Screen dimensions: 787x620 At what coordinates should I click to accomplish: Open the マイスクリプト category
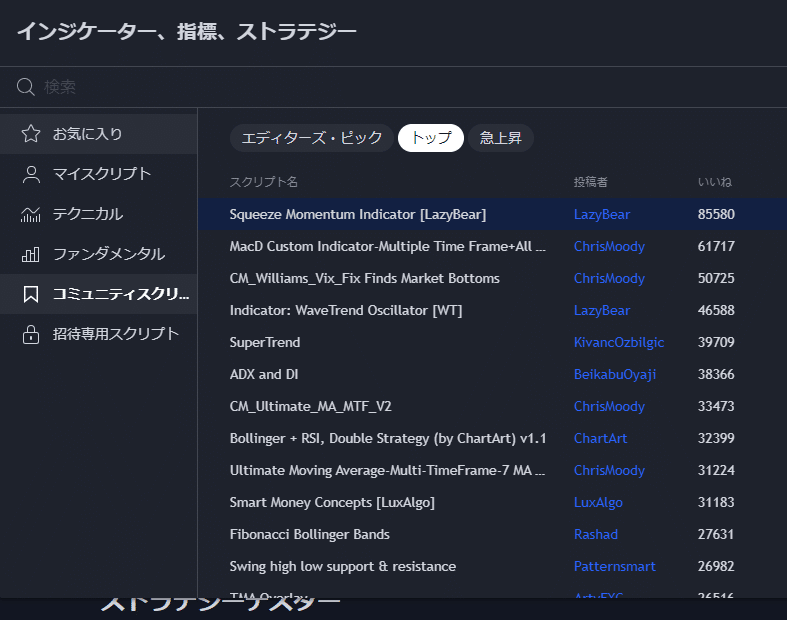[98, 174]
